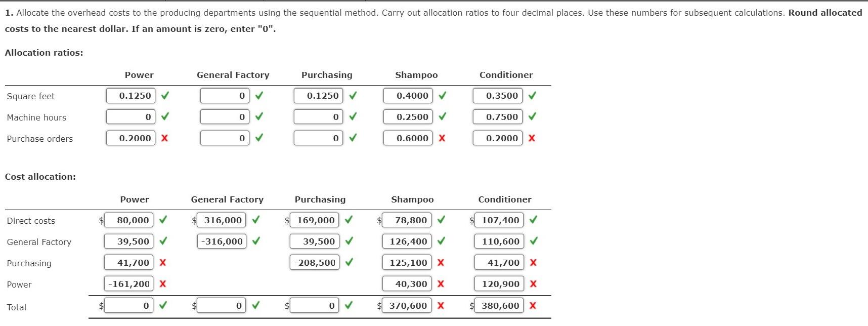The height and width of the screenshot is (326, 868).
Task: Click red X beside Shampoo total 370,600
Action: click(440, 305)
